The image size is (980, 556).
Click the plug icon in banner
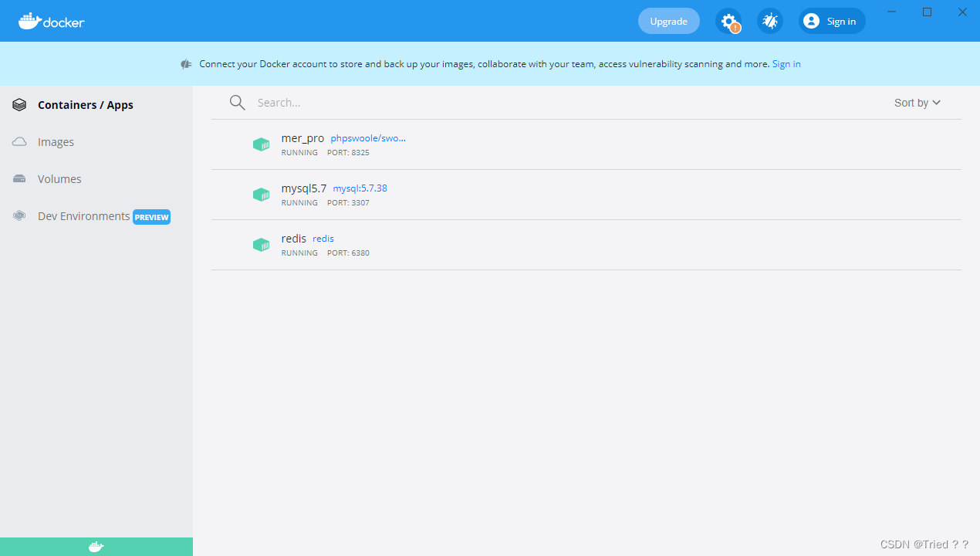click(186, 64)
